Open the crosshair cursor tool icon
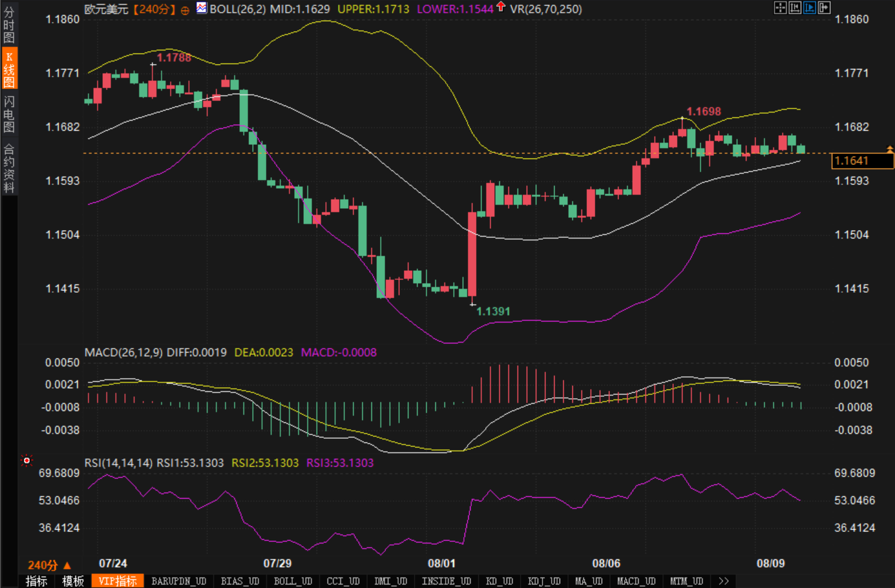This screenshot has height=588, width=895. pos(780,7)
